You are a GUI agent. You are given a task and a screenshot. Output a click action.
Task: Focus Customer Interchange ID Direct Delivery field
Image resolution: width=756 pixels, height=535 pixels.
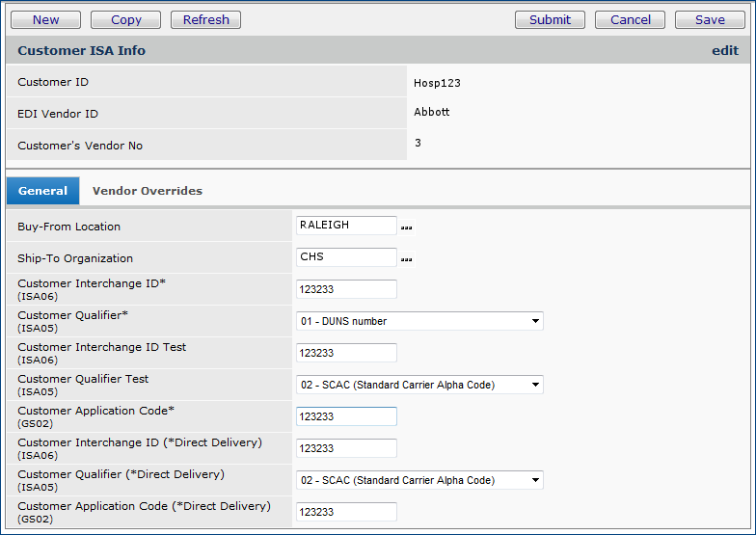346,448
